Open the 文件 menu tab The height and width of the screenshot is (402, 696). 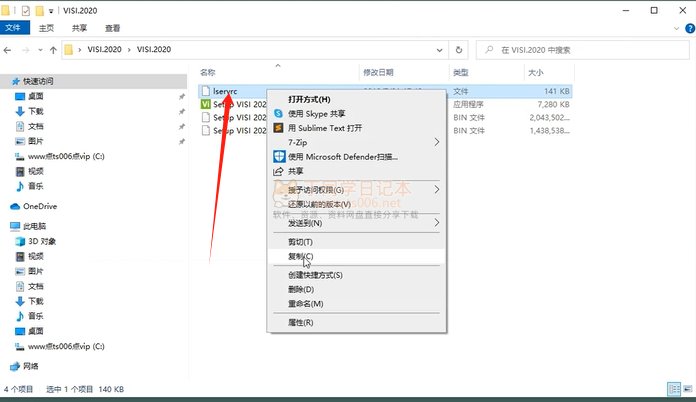(15, 28)
